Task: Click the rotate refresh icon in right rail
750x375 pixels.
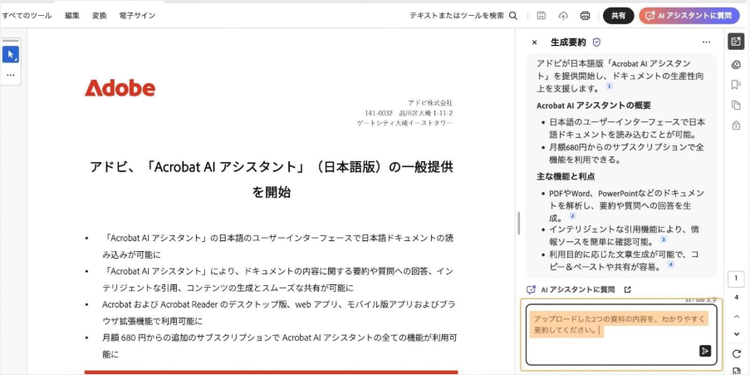Action: [736, 354]
